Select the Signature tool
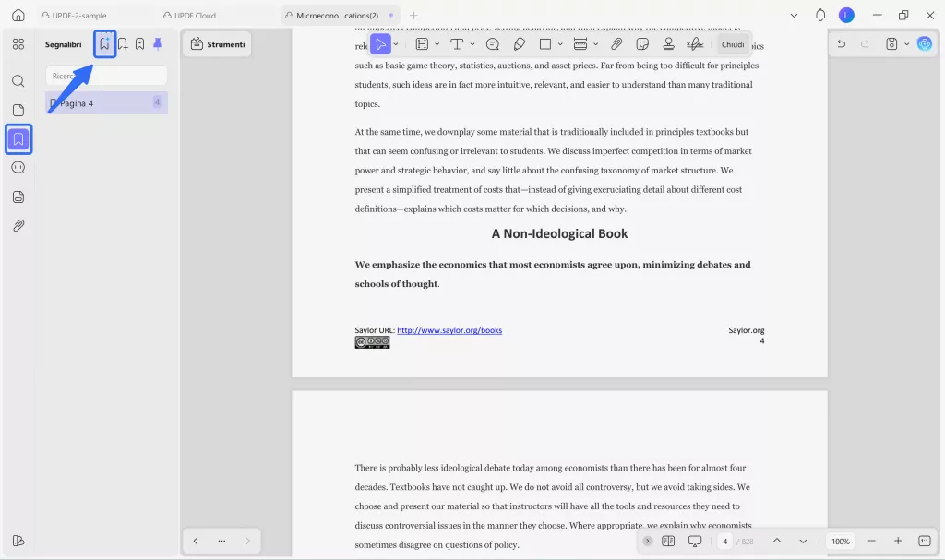This screenshot has height=560, width=945. pos(694,43)
